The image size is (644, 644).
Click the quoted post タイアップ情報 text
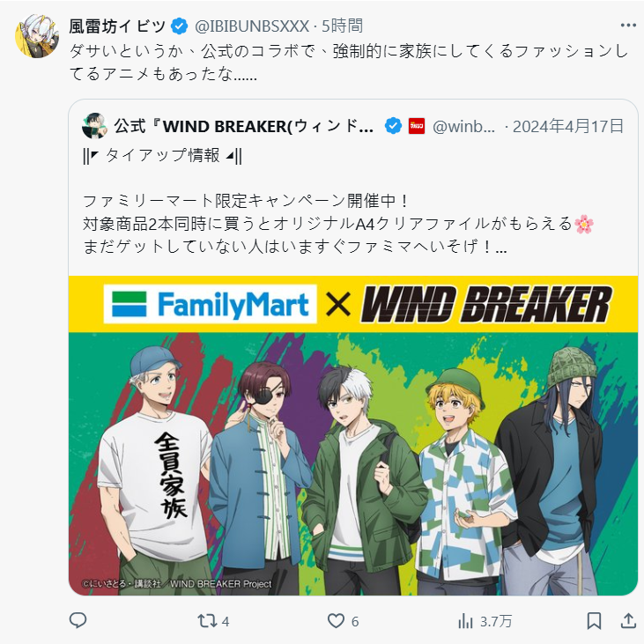tap(162, 156)
